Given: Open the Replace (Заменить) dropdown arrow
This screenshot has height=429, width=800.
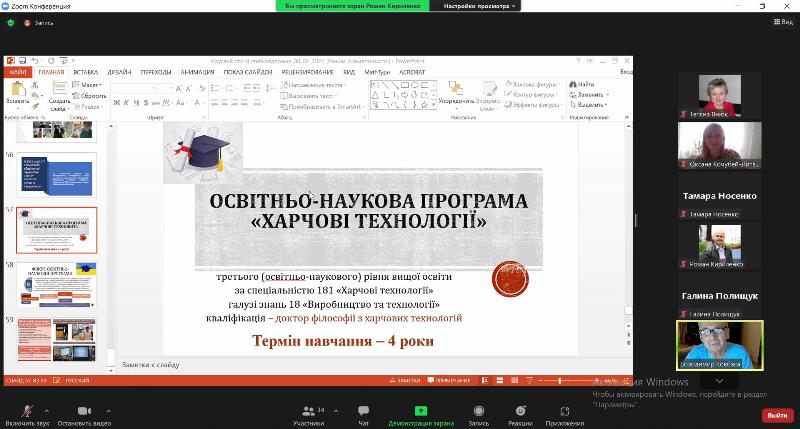Looking at the screenshot, I should coord(608,94).
